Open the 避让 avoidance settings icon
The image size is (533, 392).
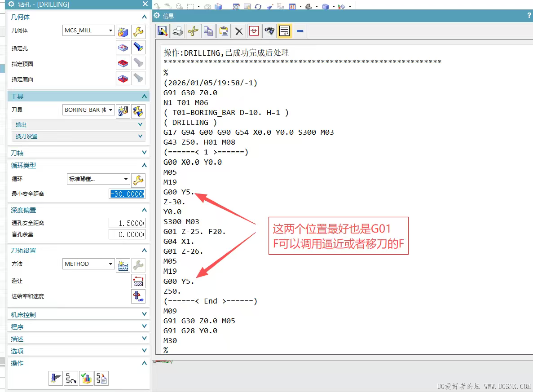(138, 281)
